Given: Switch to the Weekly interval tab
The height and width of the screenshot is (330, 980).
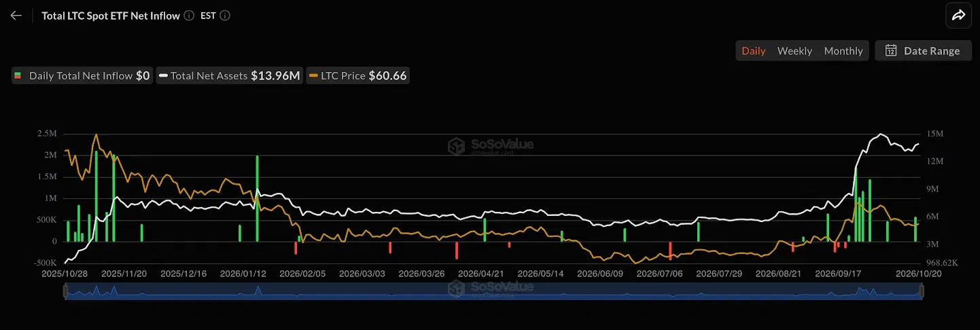Looking at the screenshot, I should (x=794, y=51).
